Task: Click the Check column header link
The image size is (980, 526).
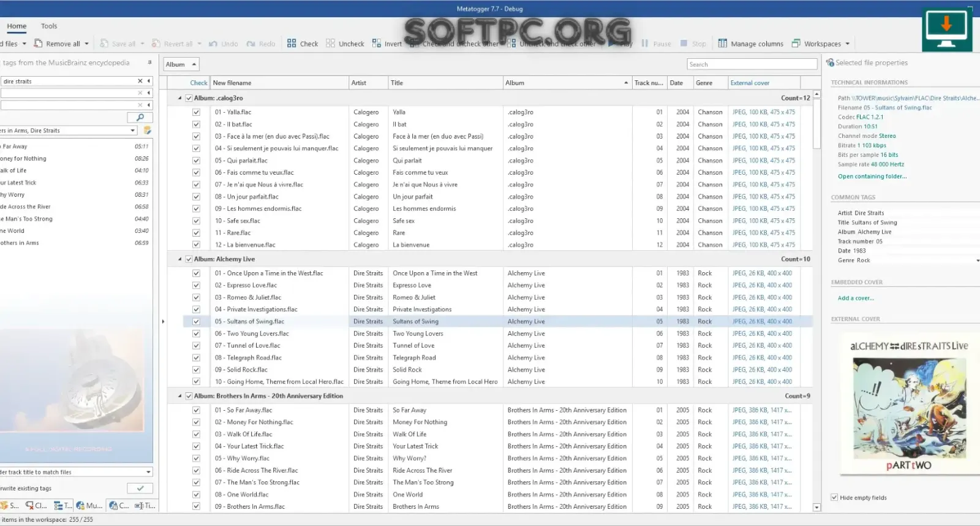Action: [x=198, y=83]
